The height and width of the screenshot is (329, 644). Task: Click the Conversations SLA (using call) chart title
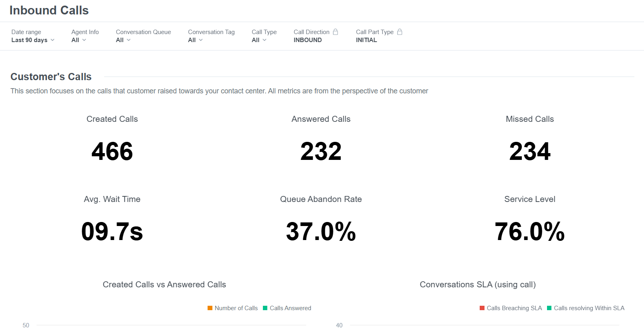click(478, 285)
